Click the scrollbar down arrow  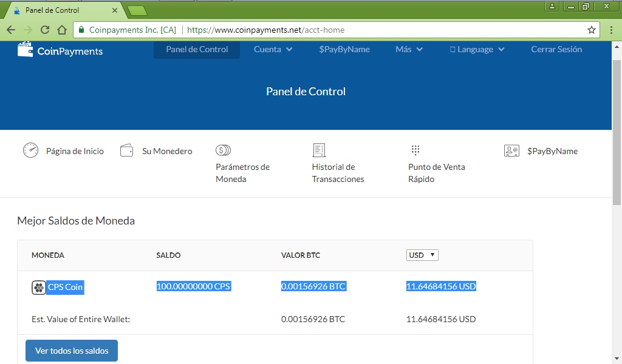(617, 359)
